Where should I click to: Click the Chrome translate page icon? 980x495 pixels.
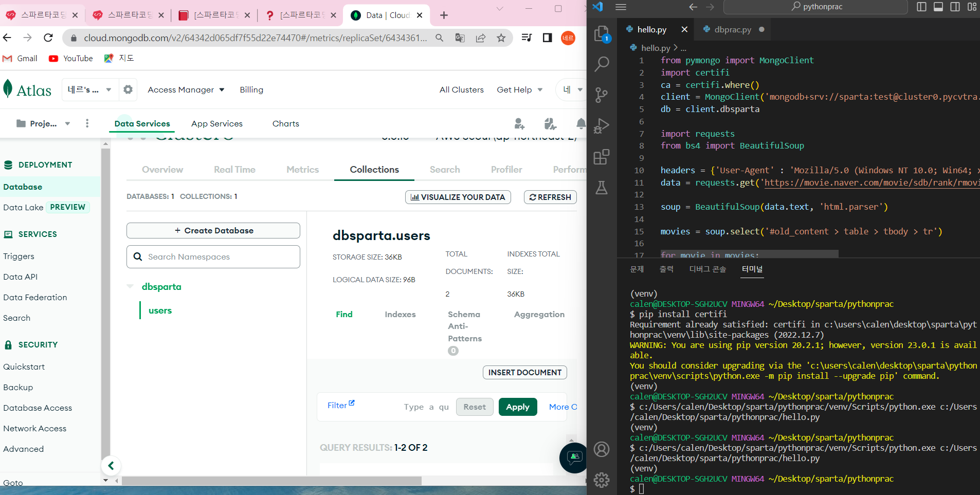point(460,38)
